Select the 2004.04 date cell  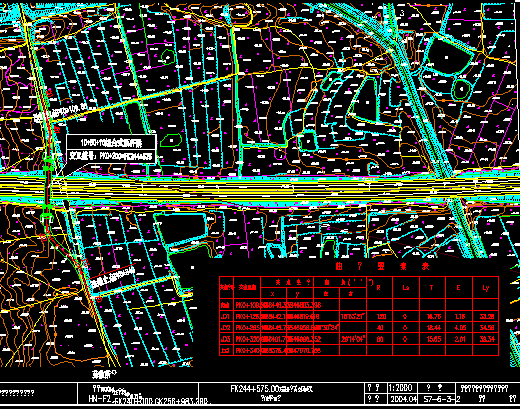click(x=403, y=399)
